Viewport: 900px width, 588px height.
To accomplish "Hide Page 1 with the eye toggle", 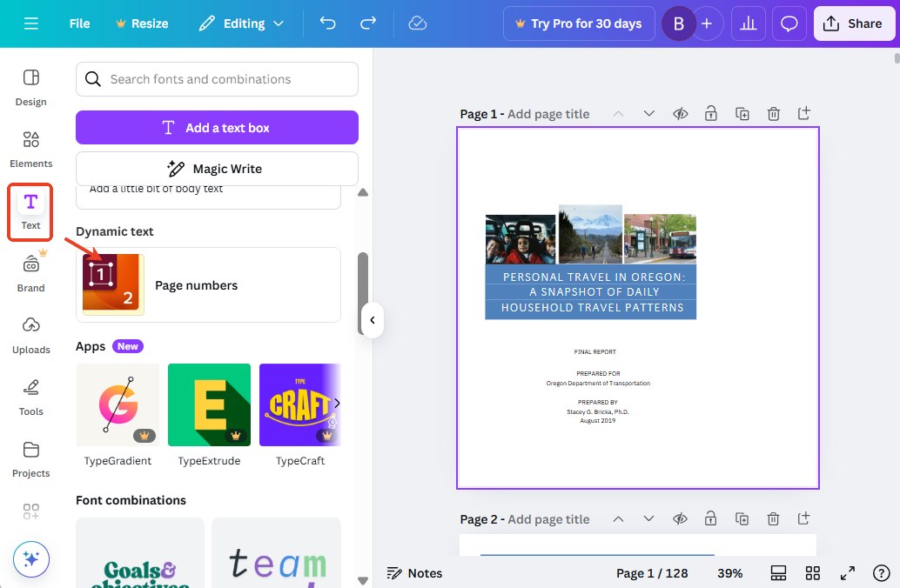I will tap(680, 113).
